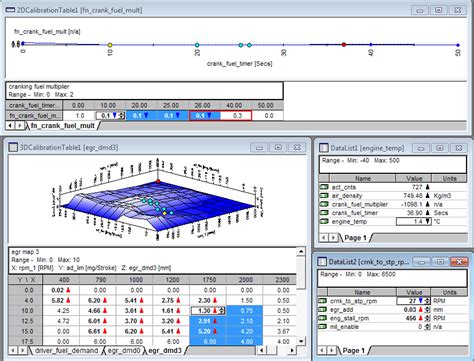Click the spinner on the 1.30 egr cell

[x=222, y=311]
